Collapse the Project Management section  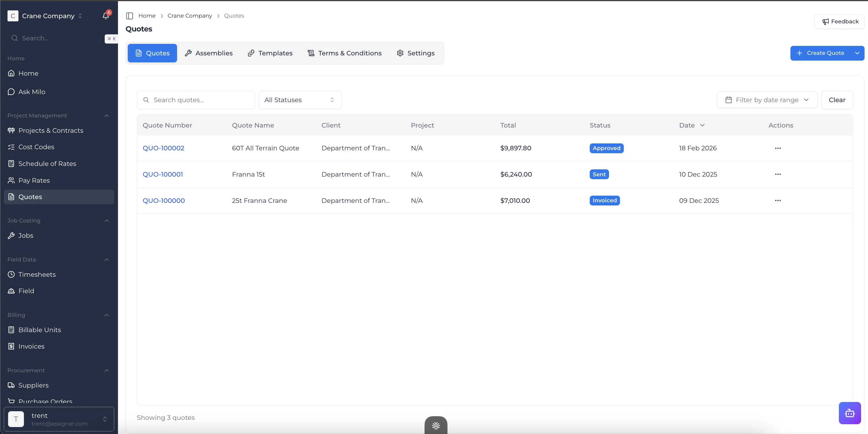[x=106, y=116]
